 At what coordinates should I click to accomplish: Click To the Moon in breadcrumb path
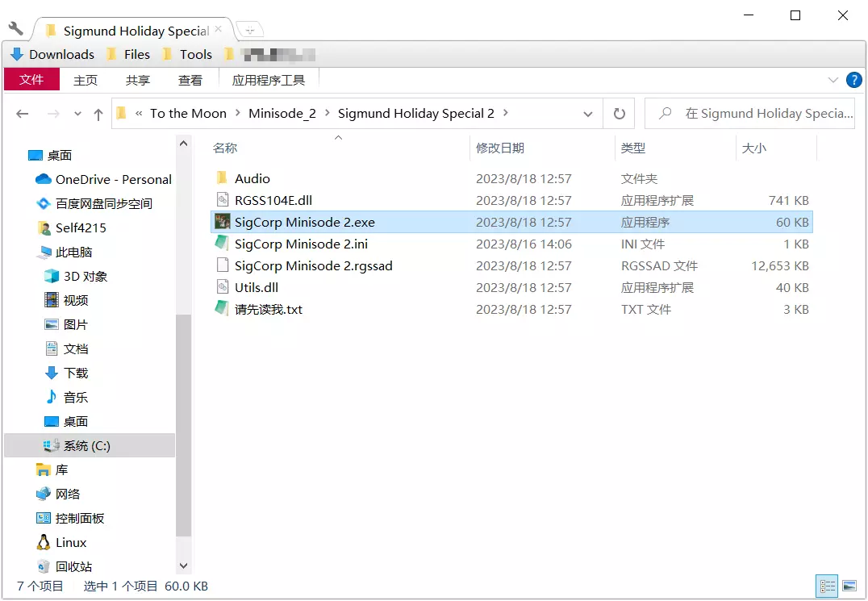tap(188, 114)
